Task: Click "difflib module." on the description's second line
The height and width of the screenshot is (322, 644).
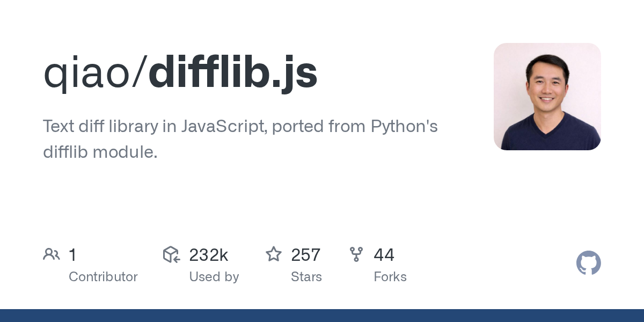Action: point(100,152)
